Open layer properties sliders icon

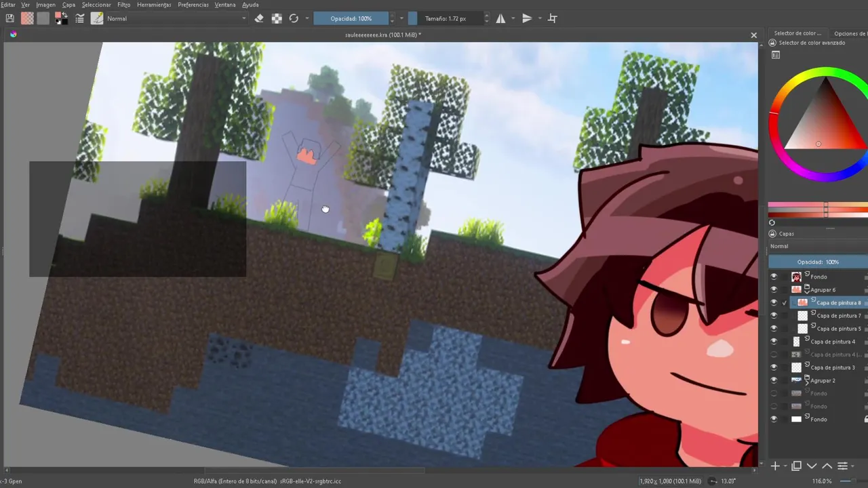point(842,466)
